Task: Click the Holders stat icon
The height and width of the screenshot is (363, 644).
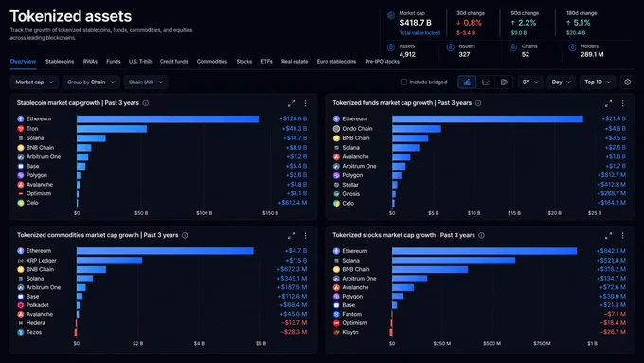Action: (572, 47)
